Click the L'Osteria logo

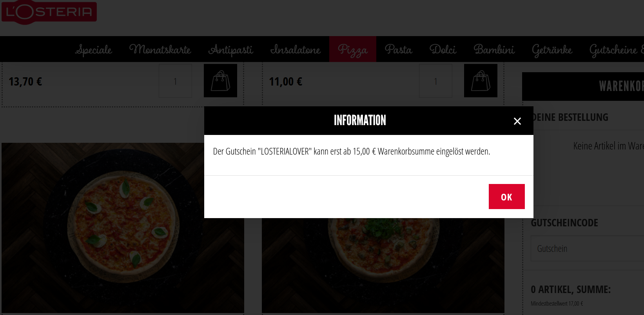(x=49, y=12)
